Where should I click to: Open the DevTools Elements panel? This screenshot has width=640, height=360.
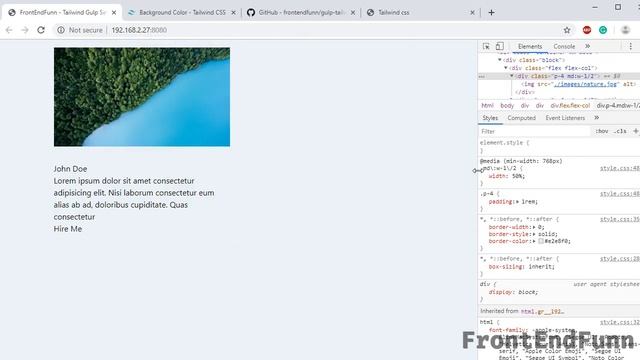click(x=530, y=47)
